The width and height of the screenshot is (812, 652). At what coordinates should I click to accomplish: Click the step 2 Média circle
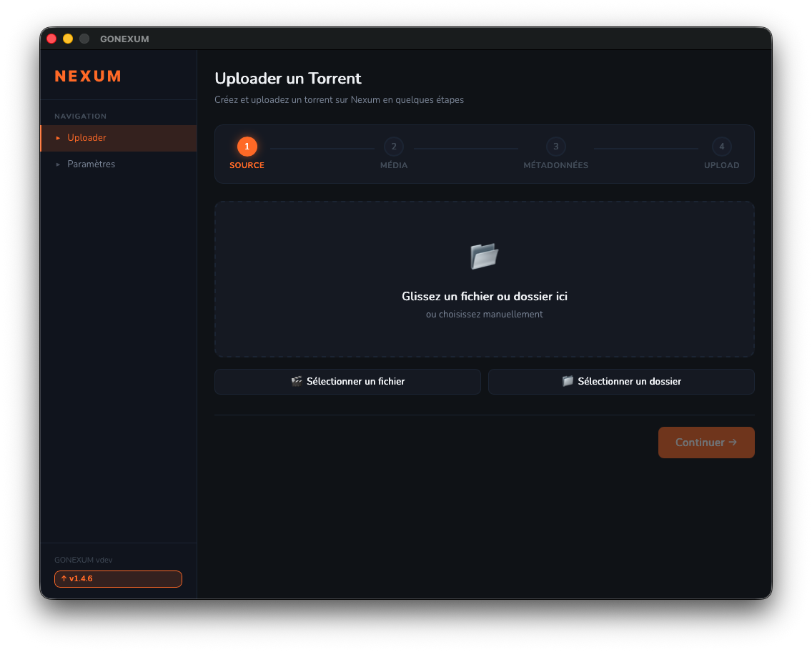coord(394,147)
